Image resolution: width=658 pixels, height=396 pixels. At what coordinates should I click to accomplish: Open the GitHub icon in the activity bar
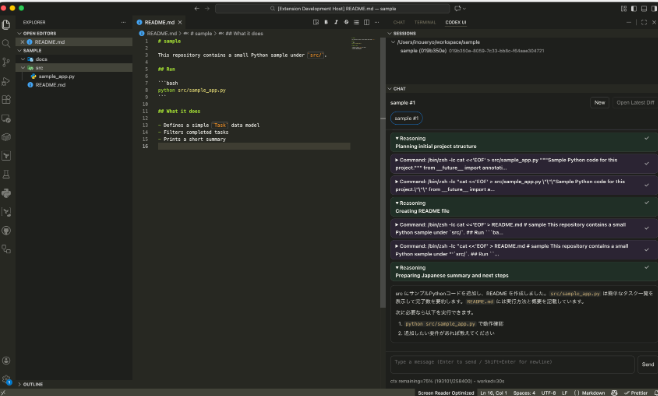coord(6,230)
